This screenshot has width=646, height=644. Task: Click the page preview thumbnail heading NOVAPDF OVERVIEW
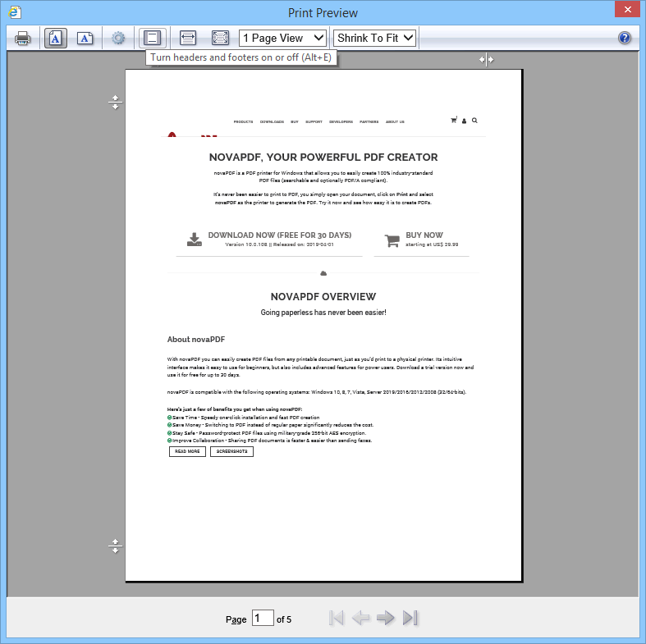323,297
